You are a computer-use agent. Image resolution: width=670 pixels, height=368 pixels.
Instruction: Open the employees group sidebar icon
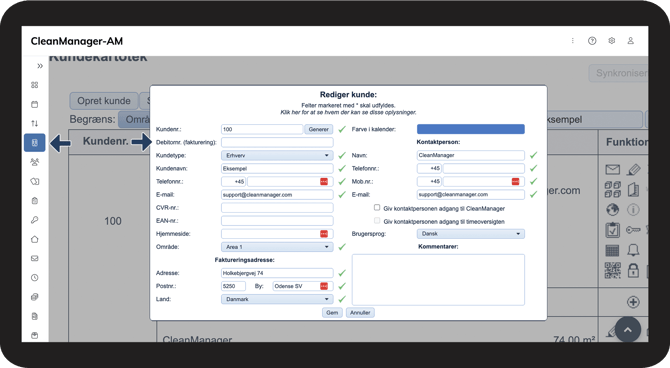click(x=35, y=162)
